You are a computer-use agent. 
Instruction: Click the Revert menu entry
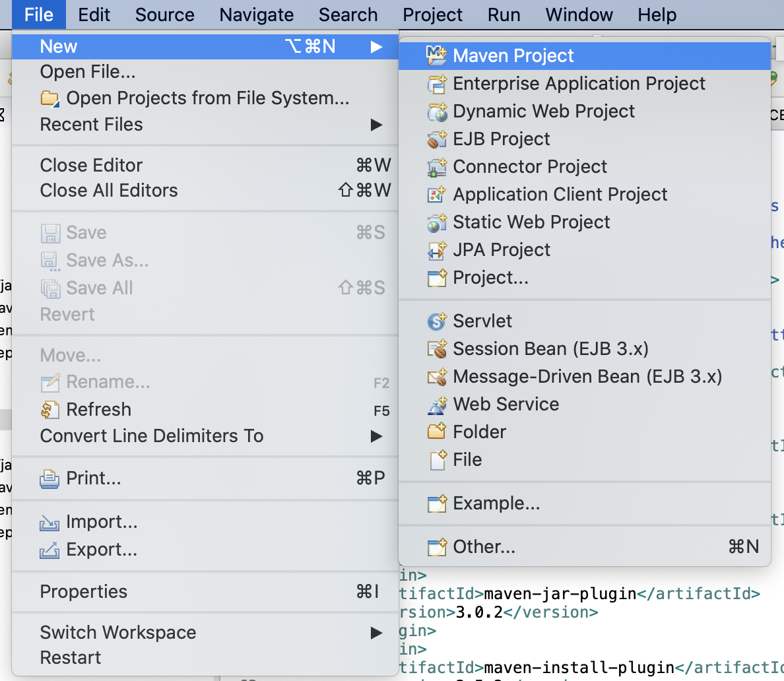click(205, 315)
